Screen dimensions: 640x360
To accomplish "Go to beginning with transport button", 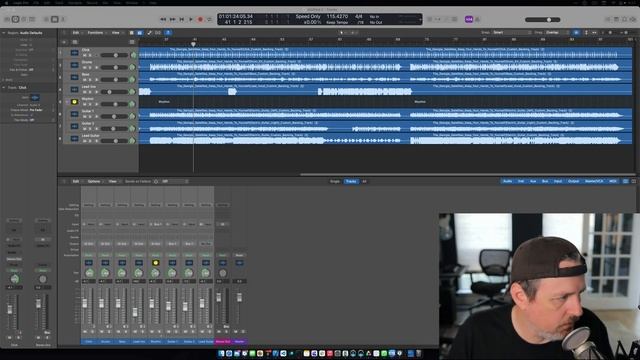I will (x=182, y=19).
